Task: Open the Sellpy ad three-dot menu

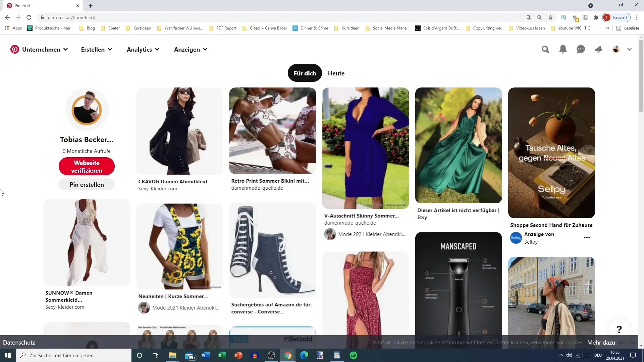Action: pos(587,238)
